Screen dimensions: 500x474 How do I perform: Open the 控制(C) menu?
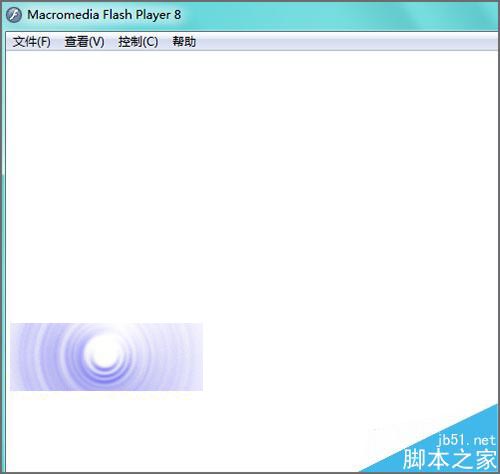click(138, 42)
